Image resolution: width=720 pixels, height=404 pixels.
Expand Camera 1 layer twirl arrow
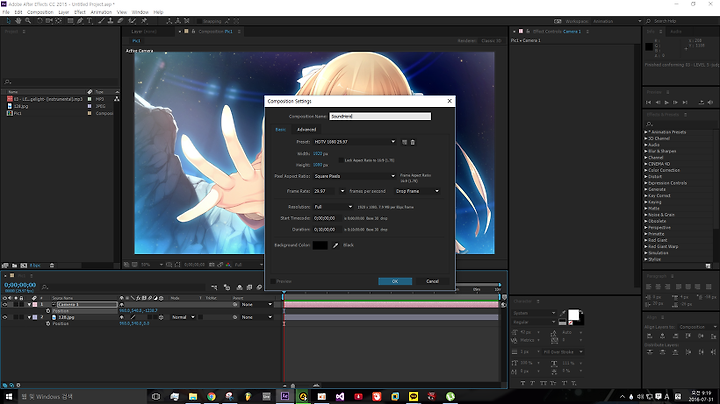(x=29, y=304)
